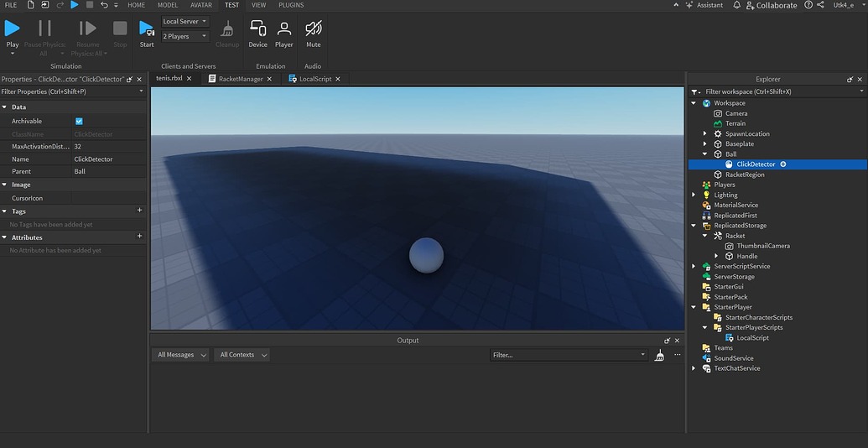Switch to the PLUGINS ribbon tab
Screen dimensions: 868x448
tap(291, 5)
